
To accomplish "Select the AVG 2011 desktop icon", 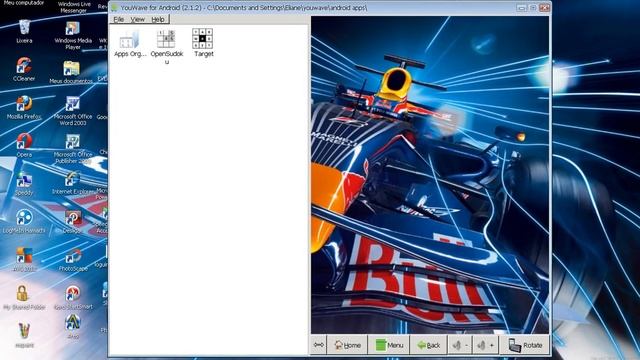I will point(24,259).
